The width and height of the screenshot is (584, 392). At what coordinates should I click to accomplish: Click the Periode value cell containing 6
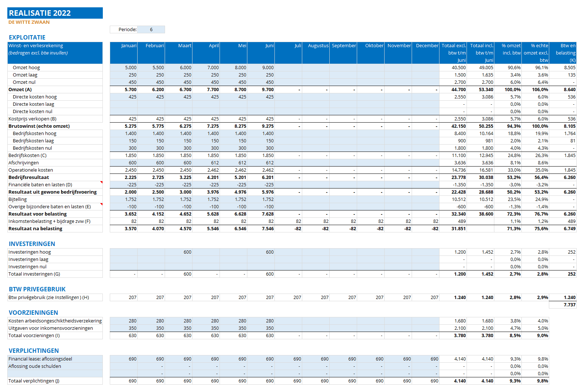pos(151,30)
